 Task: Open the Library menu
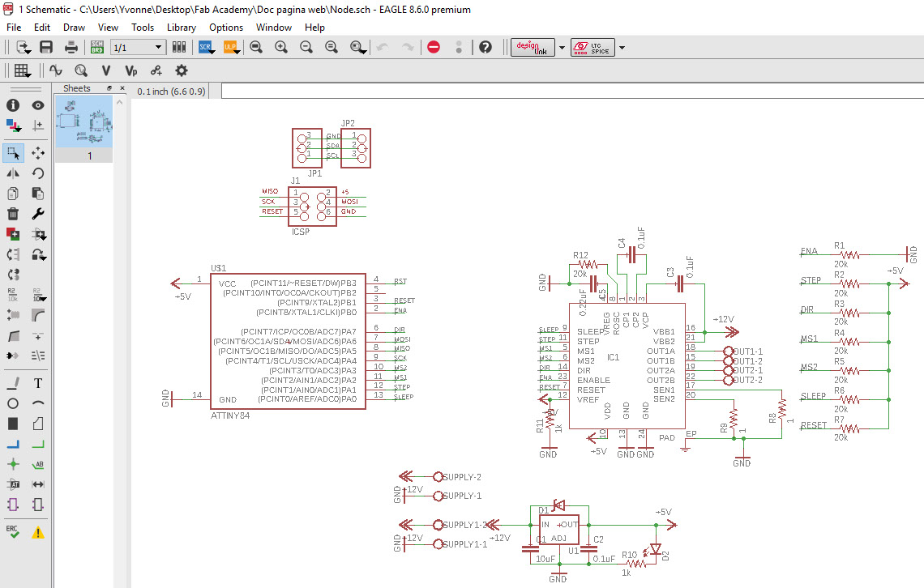coord(182,27)
